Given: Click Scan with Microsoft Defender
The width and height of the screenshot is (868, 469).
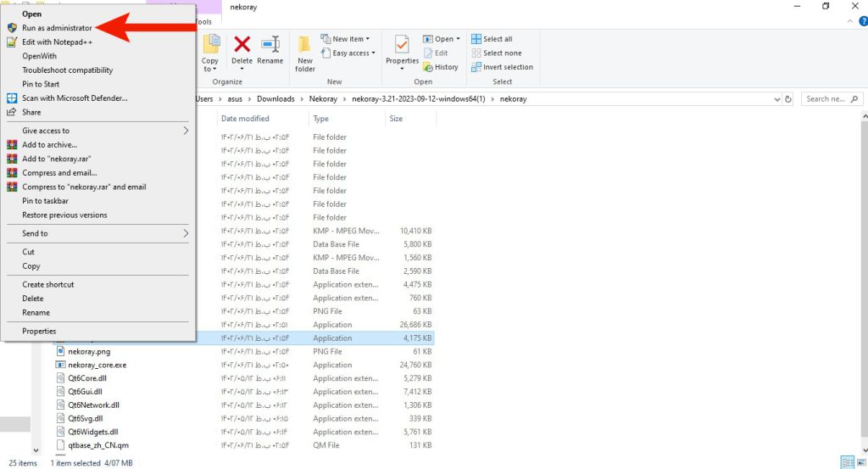Looking at the screenshot, I should [x=75, y=98].
